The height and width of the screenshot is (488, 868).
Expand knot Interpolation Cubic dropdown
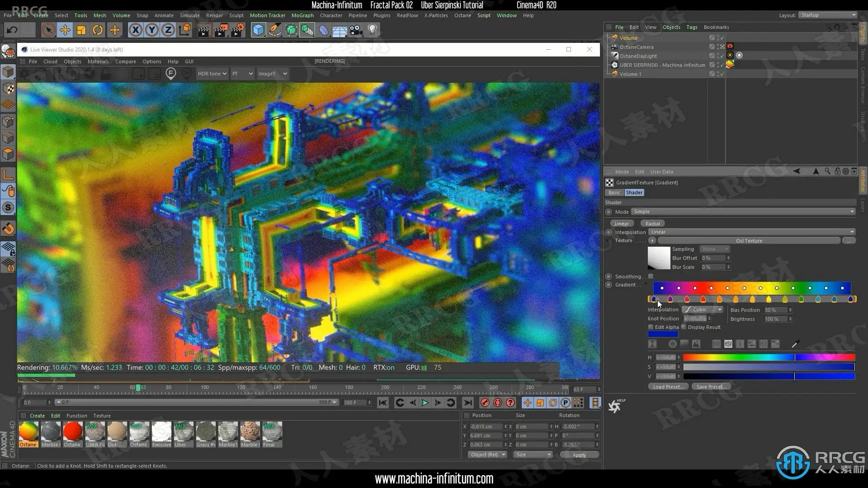point(703,310)
